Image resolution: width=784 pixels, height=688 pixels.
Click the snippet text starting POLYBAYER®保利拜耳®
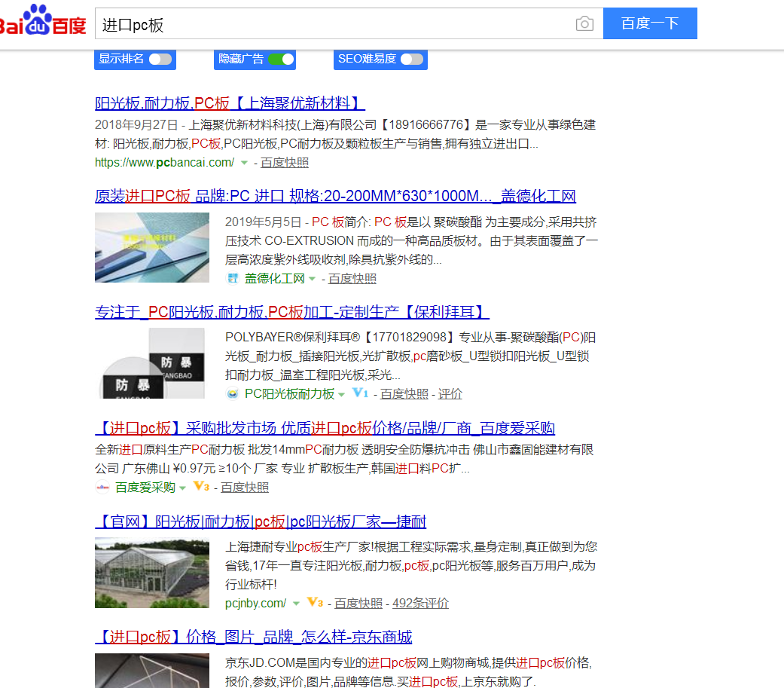pos(410,356)
